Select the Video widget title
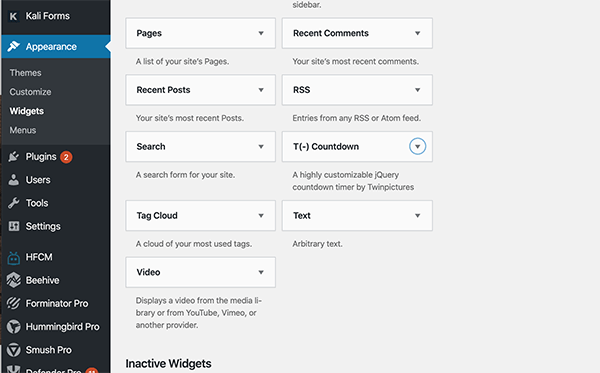This screenshot has height=373, width=600. click(148, 272)
